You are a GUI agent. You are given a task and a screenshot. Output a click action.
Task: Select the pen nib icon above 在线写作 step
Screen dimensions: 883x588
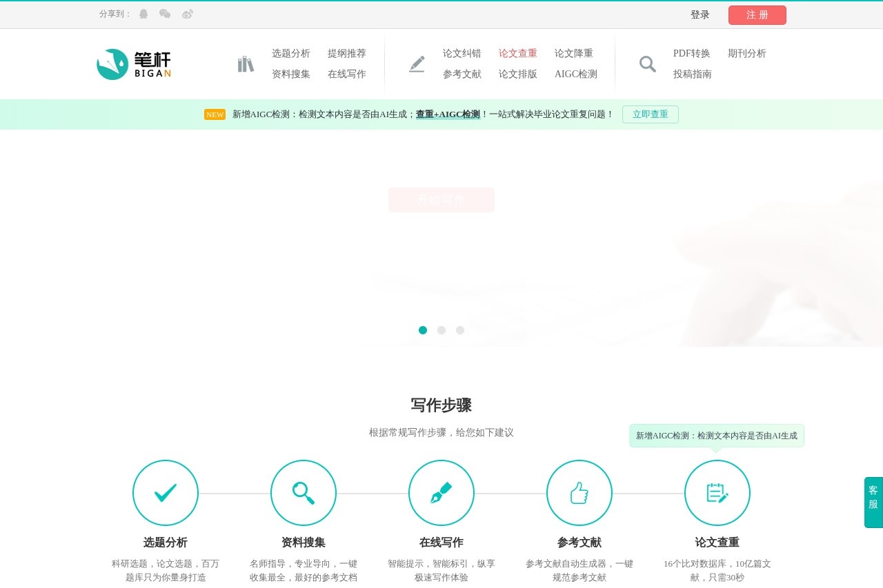point(441,493)
